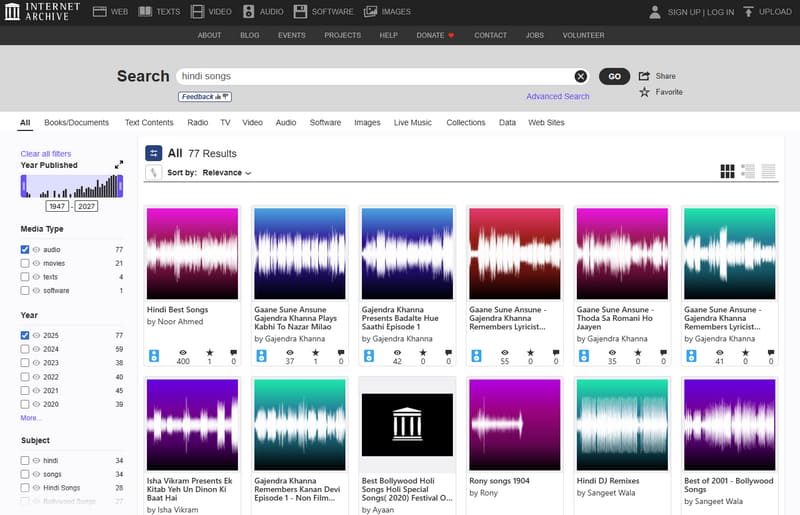
Task: Click the GO search button
Action: 614,76
